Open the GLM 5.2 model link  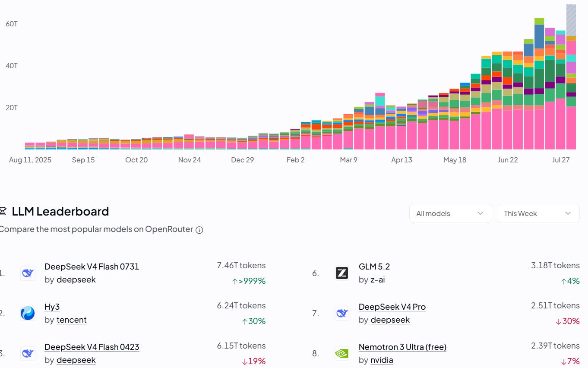(374, 266)
